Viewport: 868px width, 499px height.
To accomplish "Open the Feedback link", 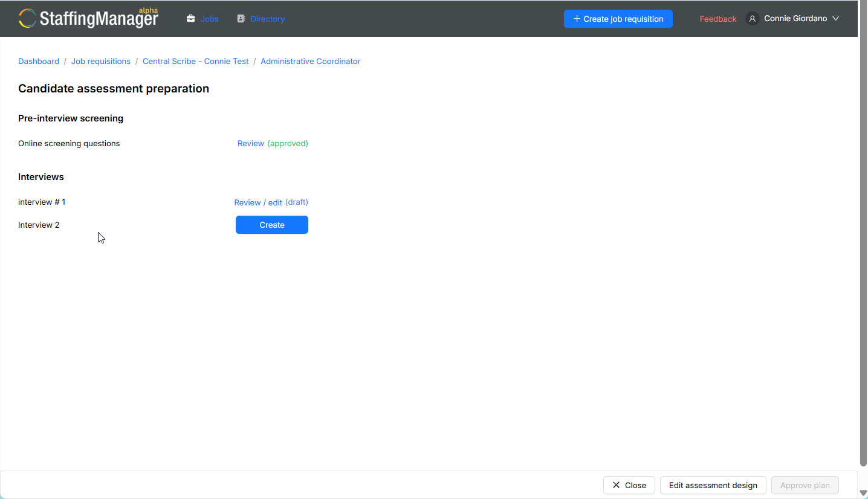I will click(718, 19).
